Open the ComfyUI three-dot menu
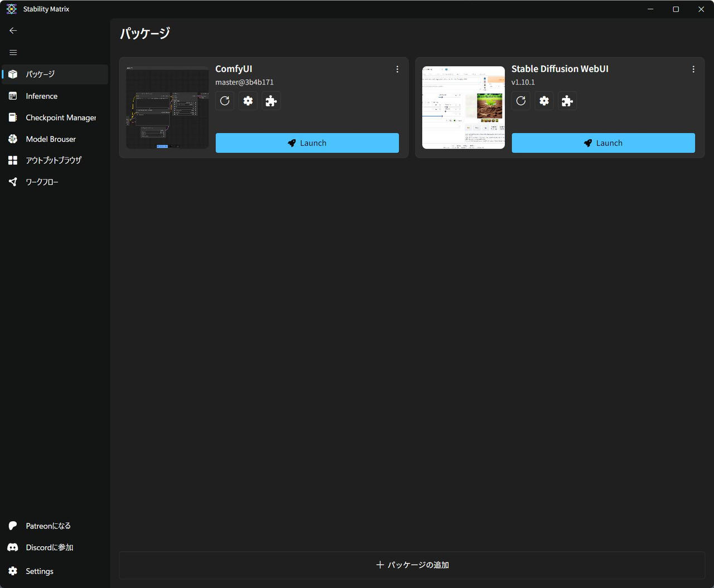This screenshot has height=588, width=714. pos(397,69)
